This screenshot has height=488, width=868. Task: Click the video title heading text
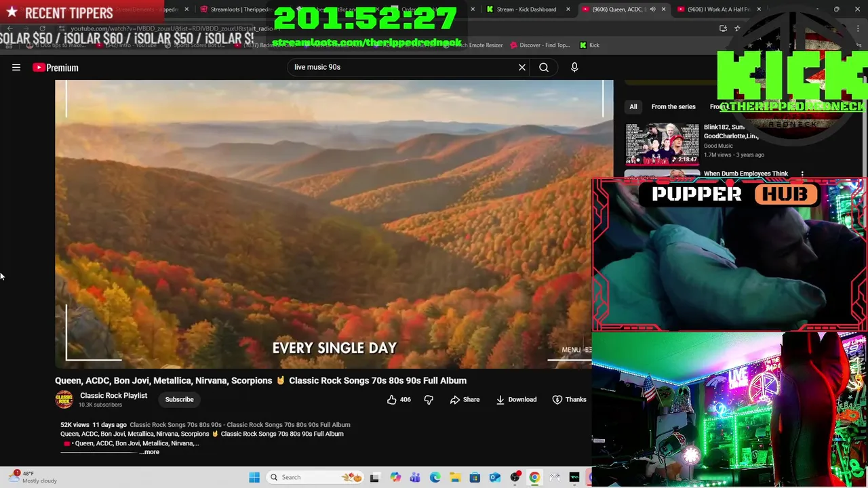[x=260, y=380]
